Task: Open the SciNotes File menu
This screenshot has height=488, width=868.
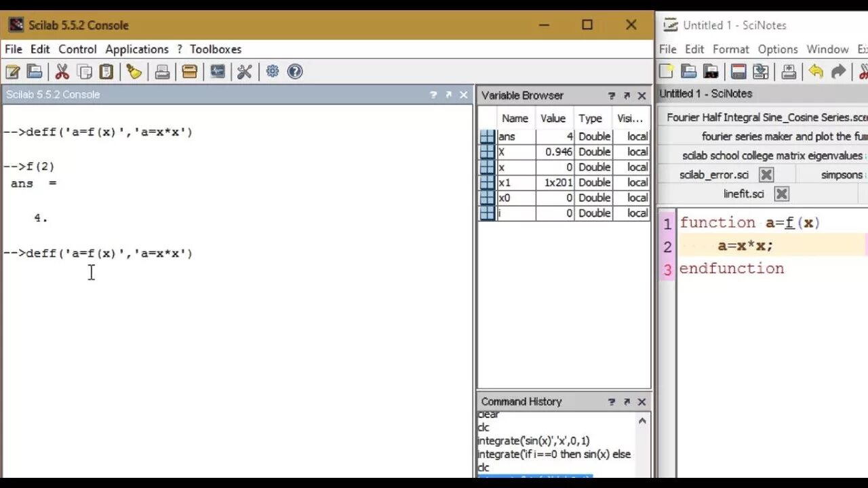Action: pos(668,49)
